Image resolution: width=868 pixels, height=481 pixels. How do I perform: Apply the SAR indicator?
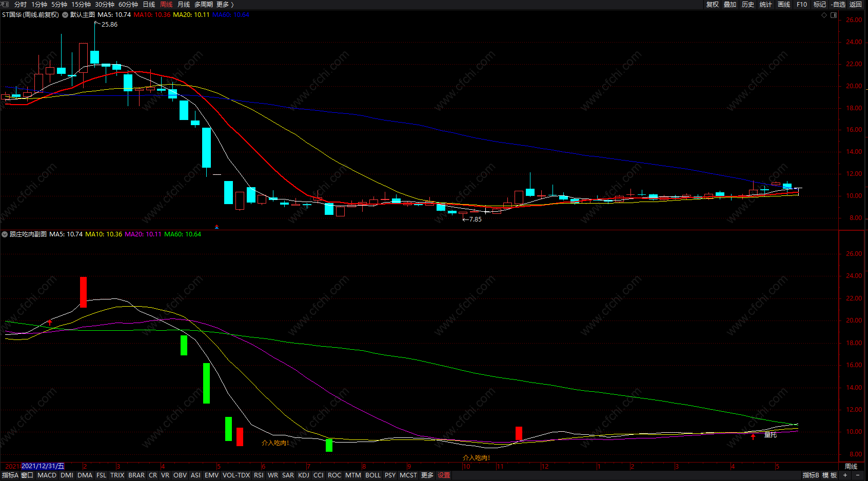coord(288,475)
